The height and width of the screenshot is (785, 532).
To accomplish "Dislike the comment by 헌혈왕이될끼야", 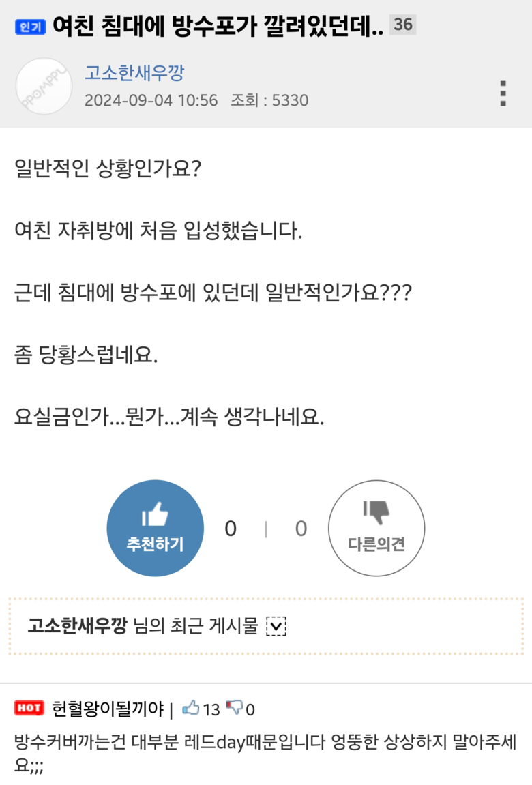I will [234, 708].
